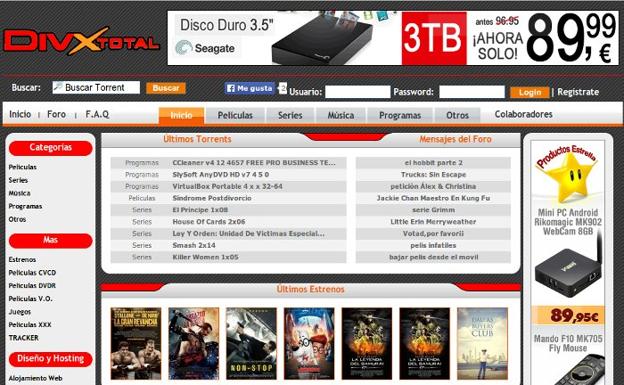The height and width of the screenshot is (385, 624).
Task: Open forum message serie Grimm
Action: (433, 210)
